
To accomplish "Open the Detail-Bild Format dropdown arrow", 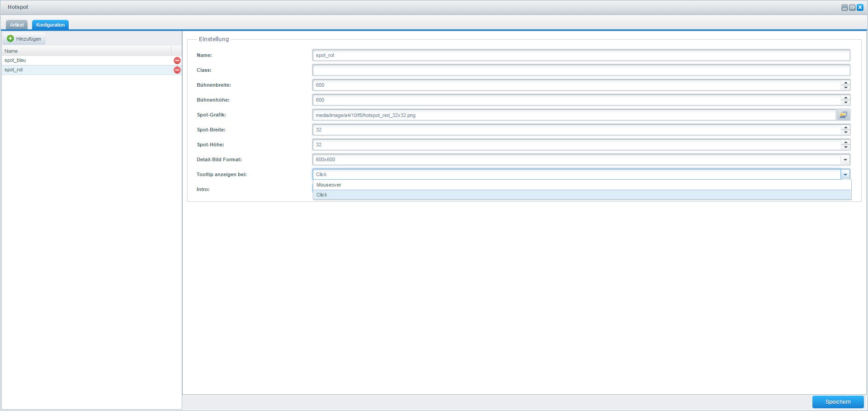I will [845, 159].
